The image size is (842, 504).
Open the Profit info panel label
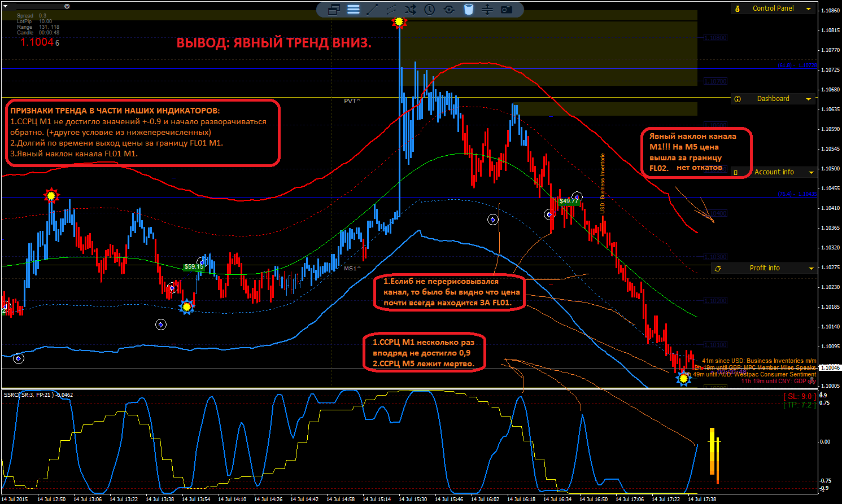pos(765,268)
